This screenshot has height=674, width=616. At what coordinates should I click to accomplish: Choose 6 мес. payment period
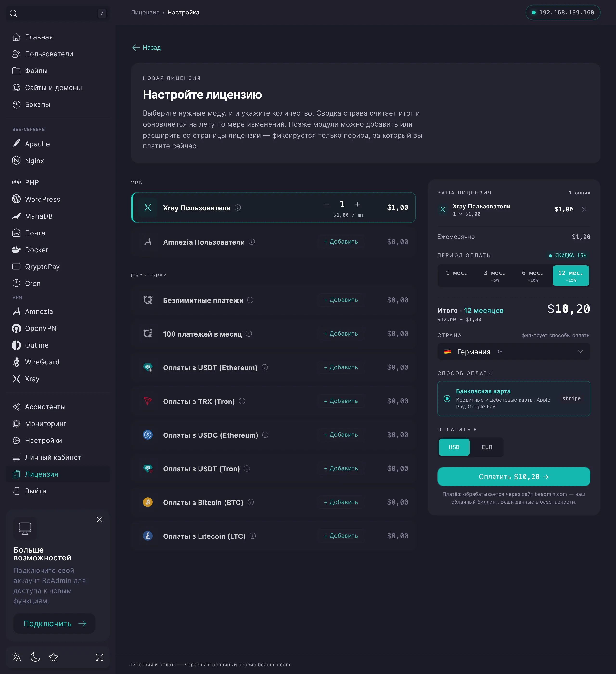(x=533, y=275)
